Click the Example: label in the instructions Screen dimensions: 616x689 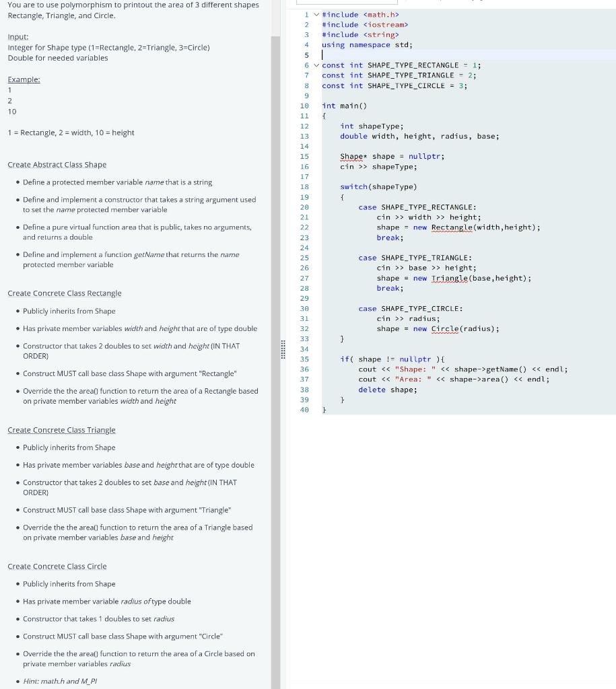[x=24, y=79]
